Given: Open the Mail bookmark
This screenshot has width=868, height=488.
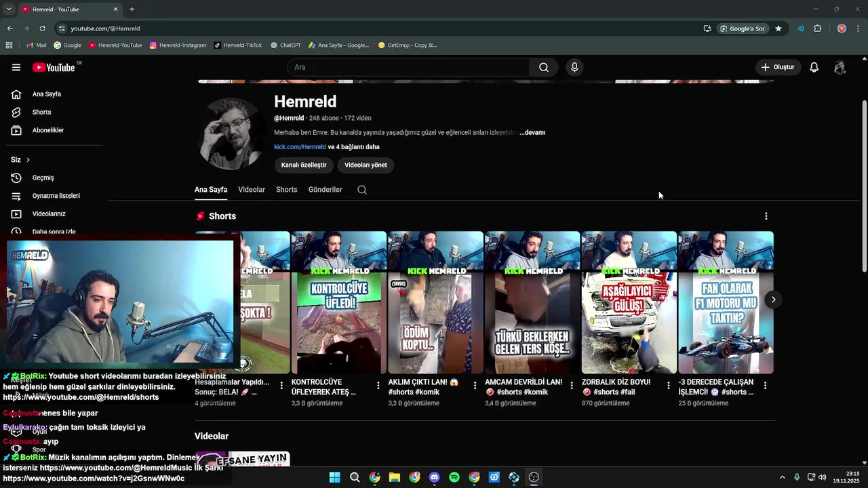Looking at the screenshot, I should (x=36, y=45).
